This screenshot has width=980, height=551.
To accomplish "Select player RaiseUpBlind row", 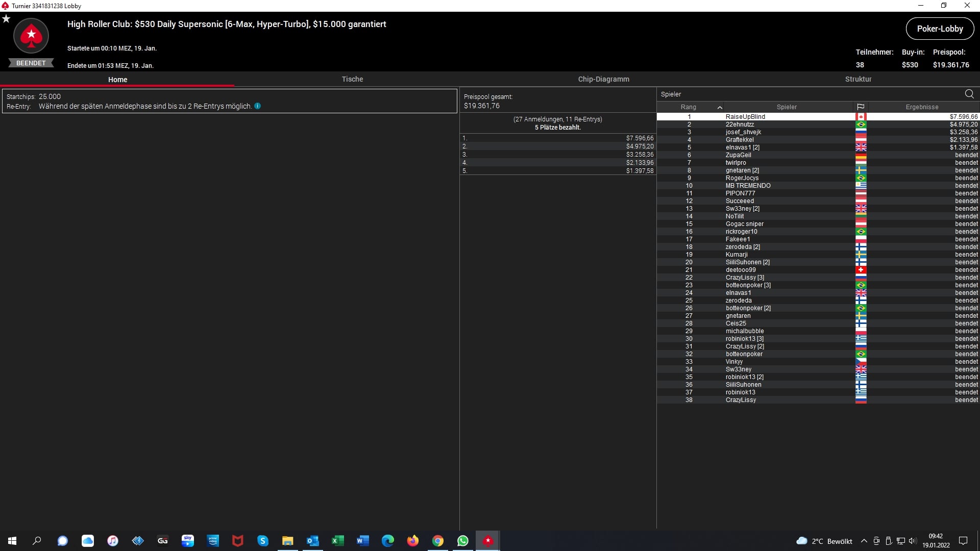I will pos(745,117).
